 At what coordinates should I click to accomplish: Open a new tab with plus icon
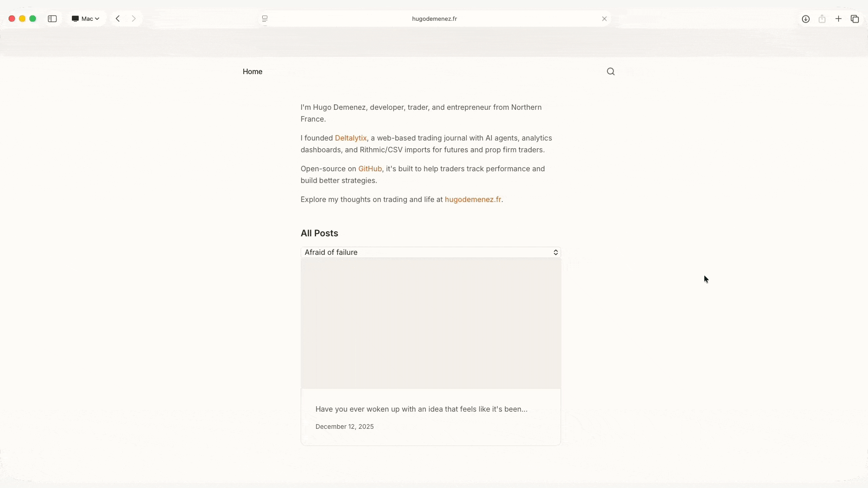click(x=839, y=19)
